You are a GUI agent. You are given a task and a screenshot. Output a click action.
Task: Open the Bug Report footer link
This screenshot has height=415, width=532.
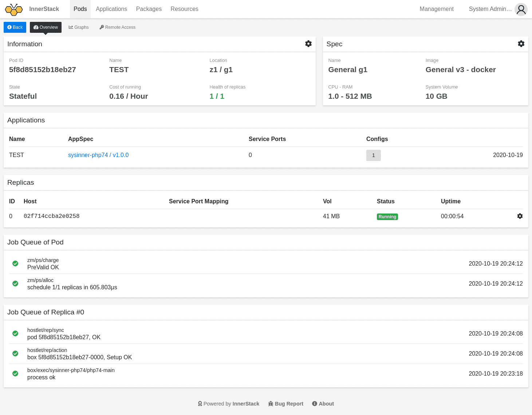pos(286,404)
